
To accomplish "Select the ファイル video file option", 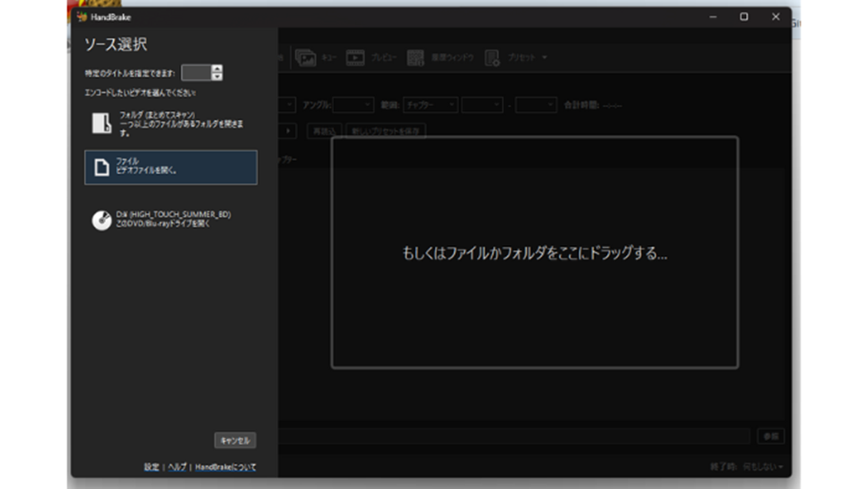I will click(171, 167).
